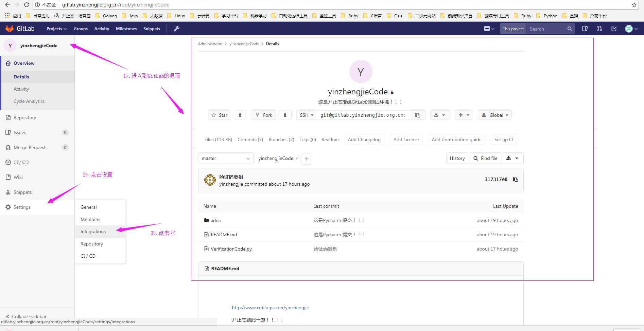Copy the SSH clone URL to clipboard
This screenshot has width=644, height=331.
click(x=417, y=115)
